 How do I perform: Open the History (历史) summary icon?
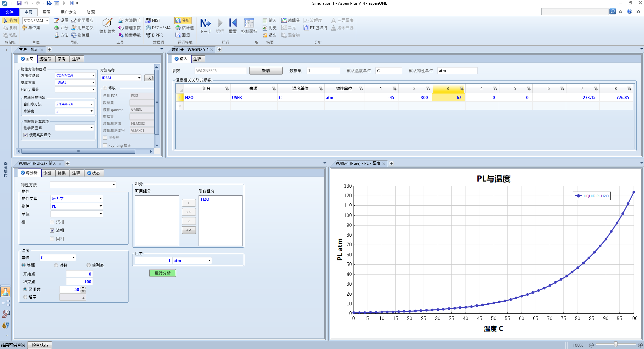[x=270, y=28]
